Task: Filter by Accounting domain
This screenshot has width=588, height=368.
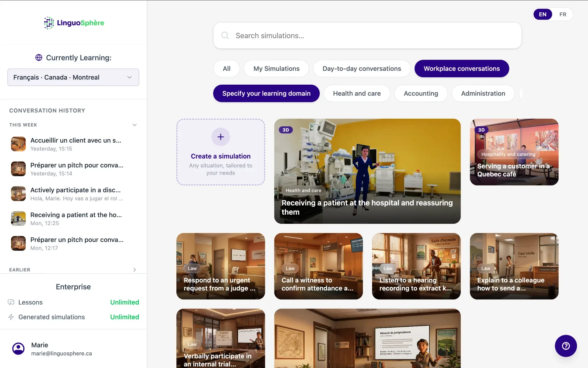Action: pos(421,94)
